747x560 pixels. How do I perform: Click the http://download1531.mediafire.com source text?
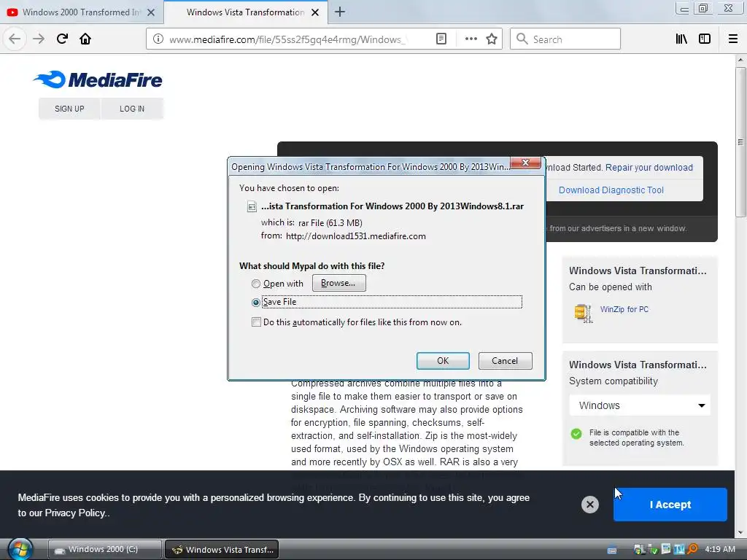(x=356, y=236)
